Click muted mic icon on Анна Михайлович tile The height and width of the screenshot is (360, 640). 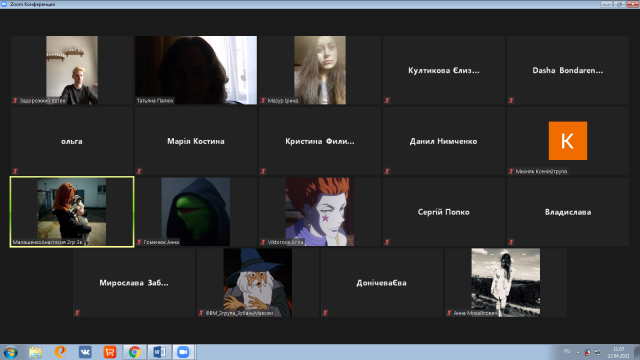449,313
